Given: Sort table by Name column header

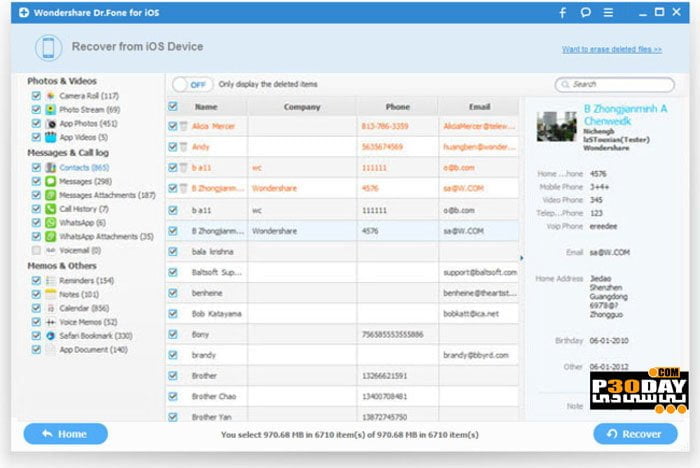Looking at the screenshot, I should pyautogui.click(x=206, y=107).
